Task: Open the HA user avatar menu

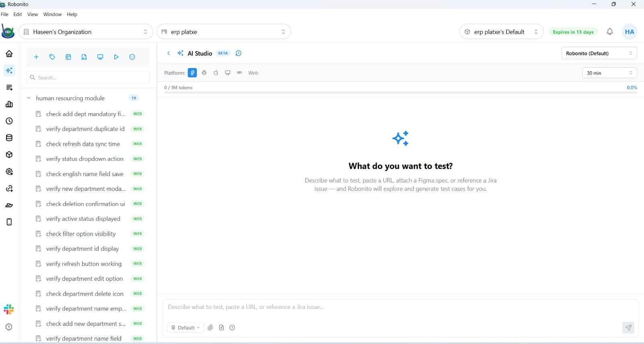Action: 630,32
